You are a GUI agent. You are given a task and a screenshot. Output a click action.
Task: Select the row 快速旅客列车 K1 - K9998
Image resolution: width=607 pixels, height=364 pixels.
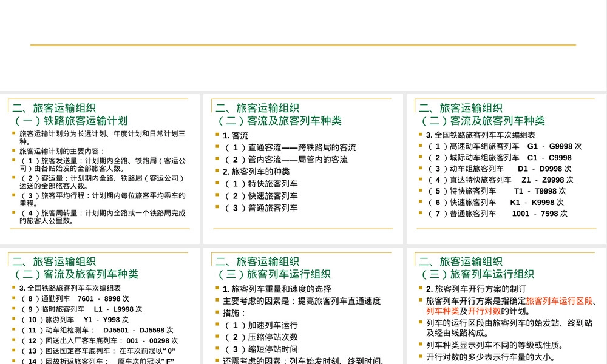(x=495, y=203)
